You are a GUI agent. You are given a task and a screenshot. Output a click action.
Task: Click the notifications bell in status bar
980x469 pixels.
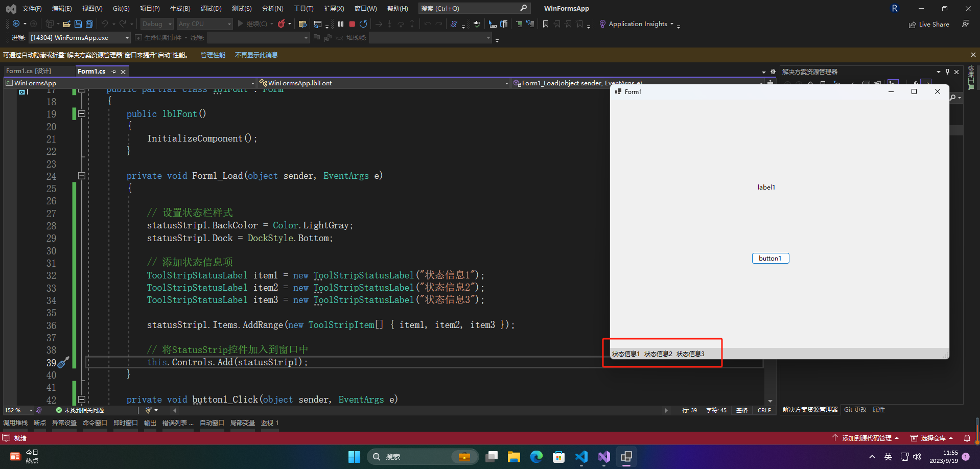(967, 438)
